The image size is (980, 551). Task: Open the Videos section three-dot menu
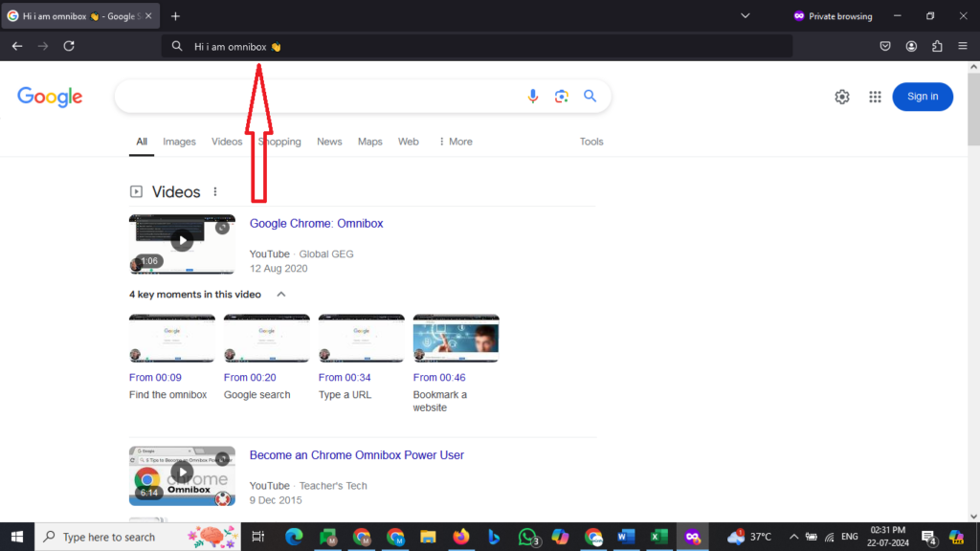coord(215,191)
